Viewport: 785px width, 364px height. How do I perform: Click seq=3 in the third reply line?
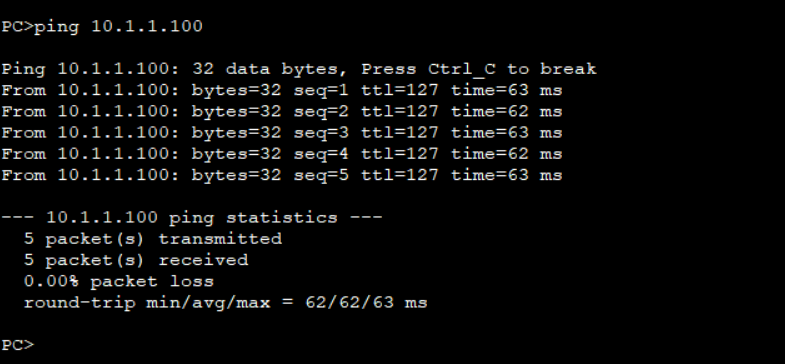[x=321, y=133]
